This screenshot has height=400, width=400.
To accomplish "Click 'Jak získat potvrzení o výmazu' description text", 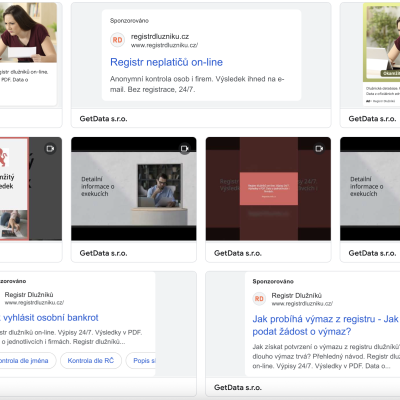I will tap(326, 356).
